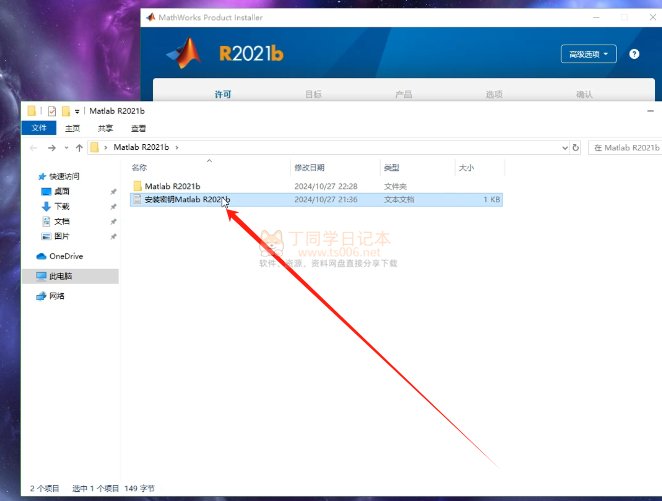Select the 目标 tab in the installer

click(313, 94)
